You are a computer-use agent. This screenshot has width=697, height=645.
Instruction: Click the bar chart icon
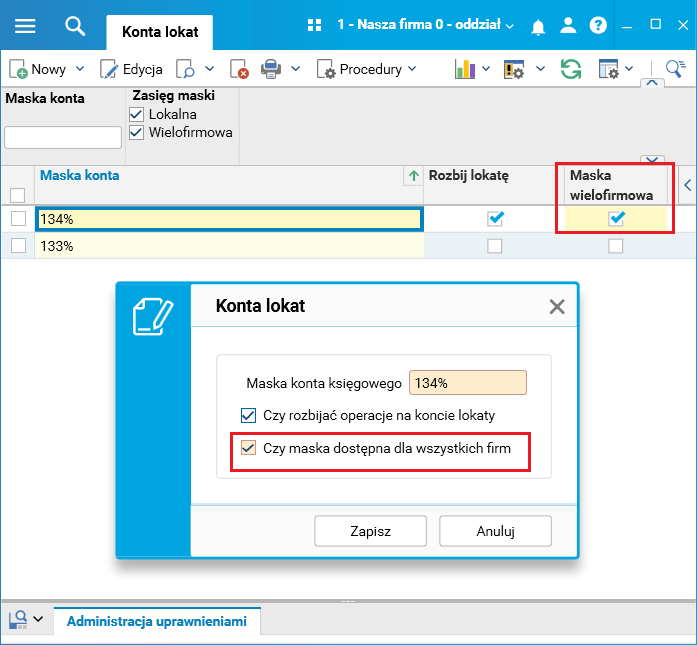465,69
